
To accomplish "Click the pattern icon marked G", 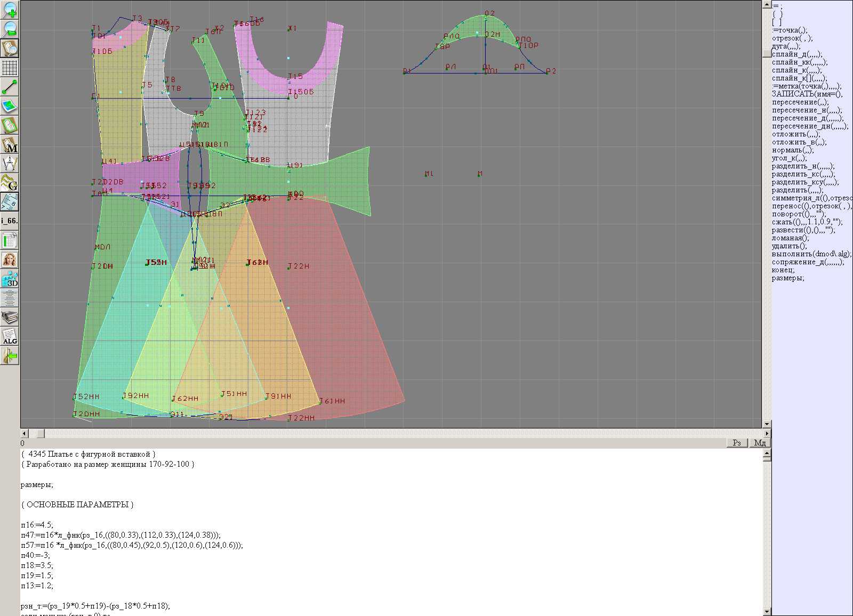I will pyautogui.click(x=10, y=183).
